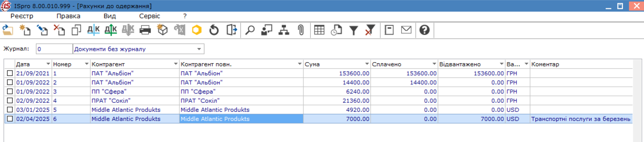Click Контрагент cell ПП "Сфера"

point(135,91)
